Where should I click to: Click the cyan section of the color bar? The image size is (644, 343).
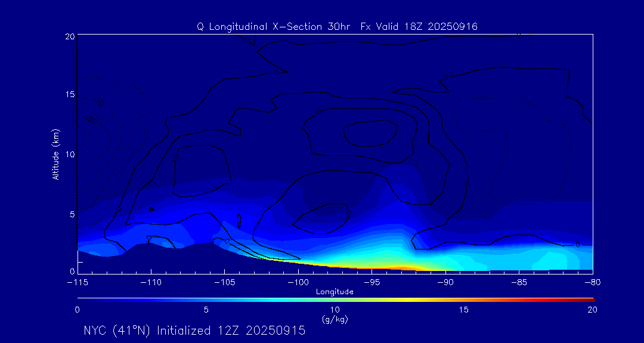point(268,299)
